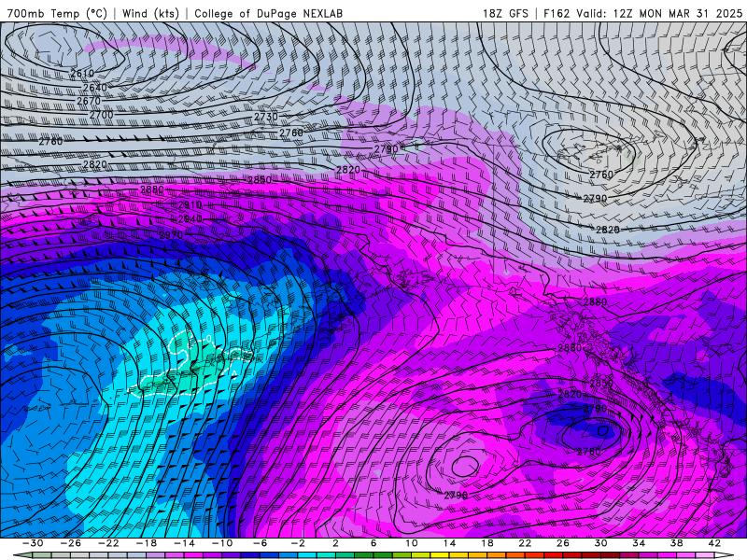Click the "38" color bar tick label
Screen dimensions: 747x560
coord(676,543)
